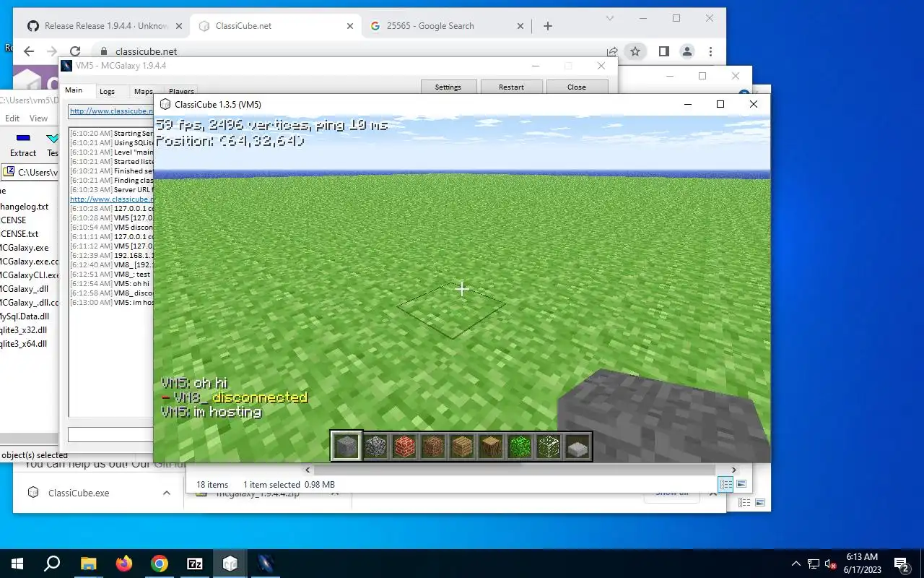Click the MCGalaxy command input box
This screenshot has width=924, height=578.
(x=110, y=434)
